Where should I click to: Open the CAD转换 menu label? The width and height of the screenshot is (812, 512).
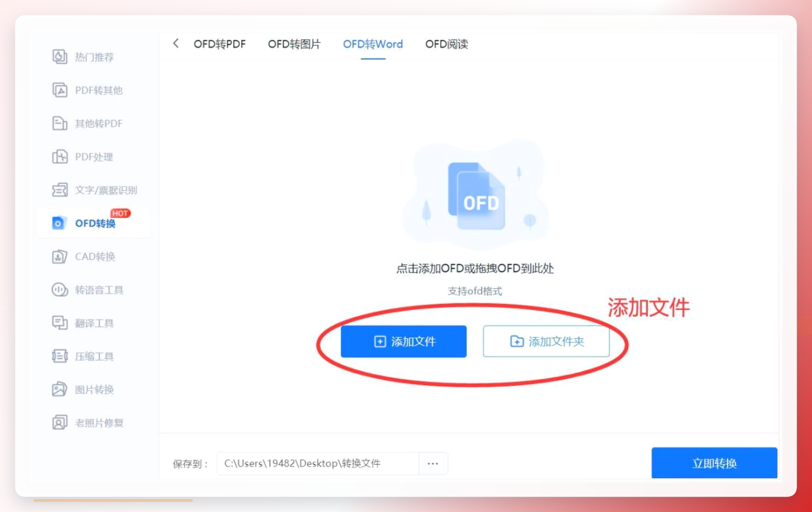click(x=95, y=257)
